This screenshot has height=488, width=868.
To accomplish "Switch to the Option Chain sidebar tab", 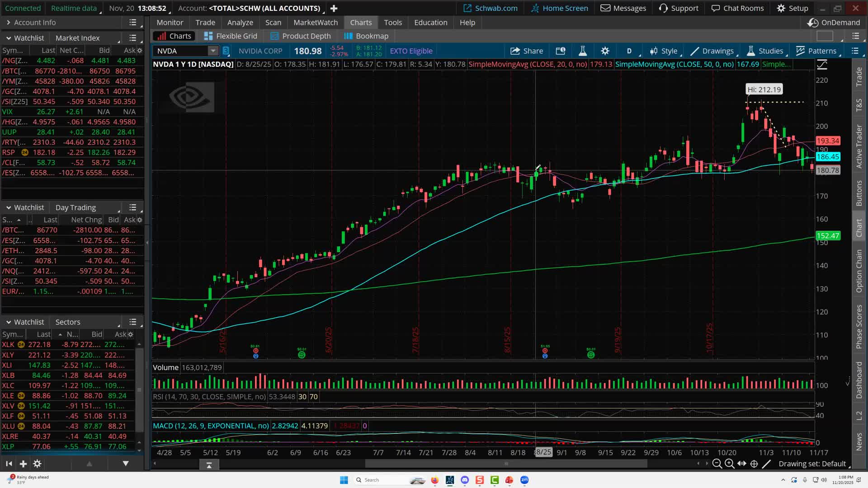I will pyautogui.click(x=859, y=271).
